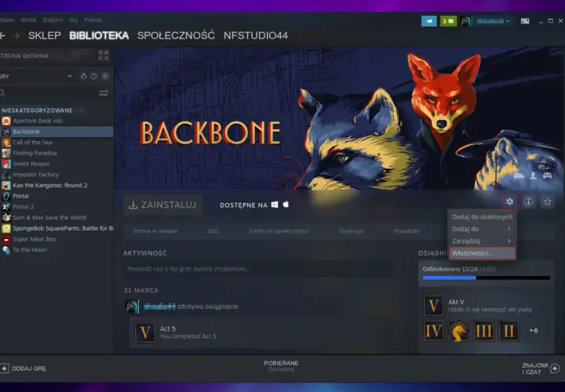Select Właściwości... from the context menu
The height and width of the screenshot is (392, 565).
(482, 253)
